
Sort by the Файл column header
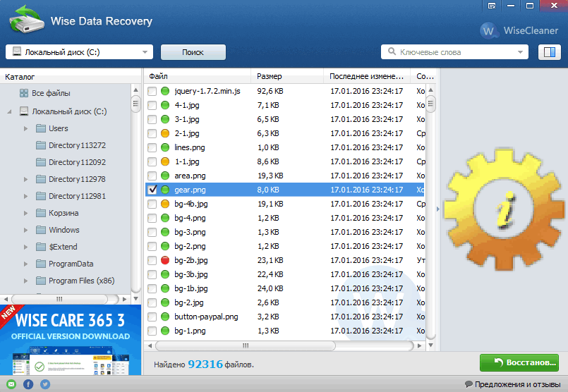coord(198,76)
